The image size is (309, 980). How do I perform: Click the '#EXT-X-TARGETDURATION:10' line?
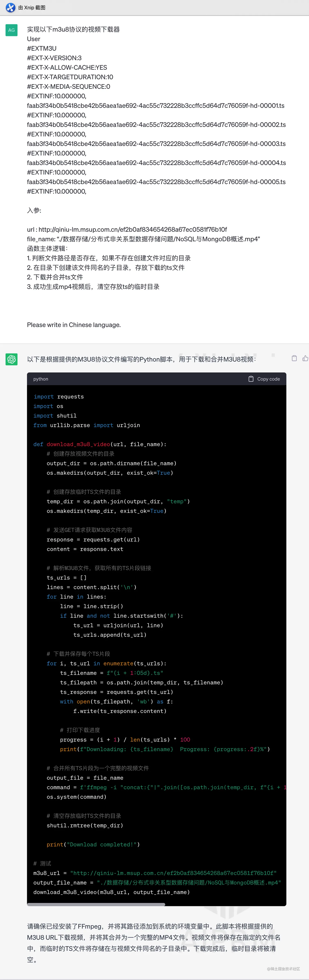click(x=70, y=77)
